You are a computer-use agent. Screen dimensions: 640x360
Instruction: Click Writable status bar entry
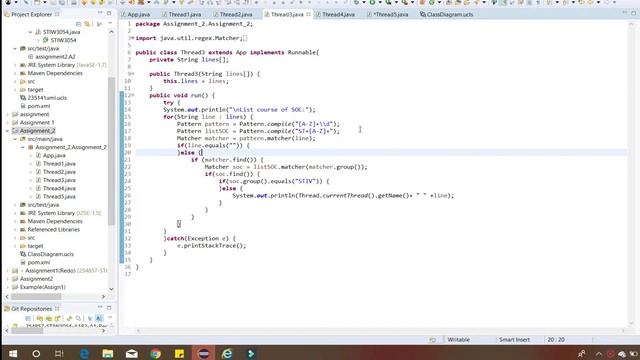458,340
